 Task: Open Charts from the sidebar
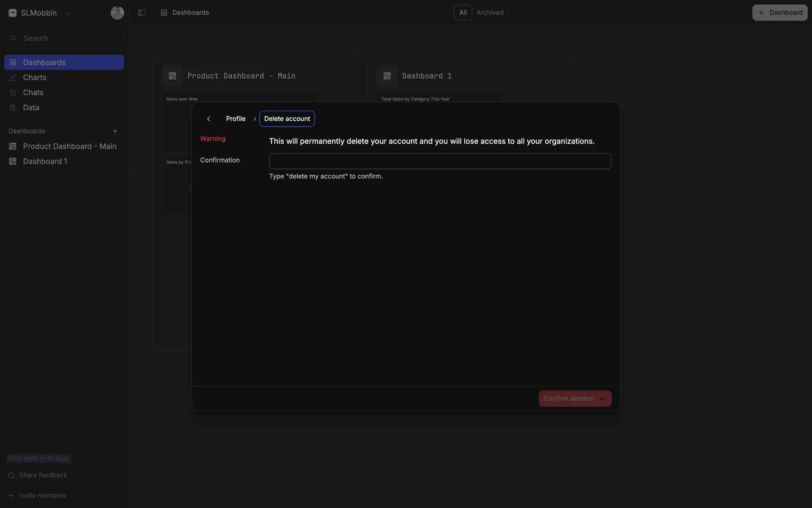tap(35, 77)
